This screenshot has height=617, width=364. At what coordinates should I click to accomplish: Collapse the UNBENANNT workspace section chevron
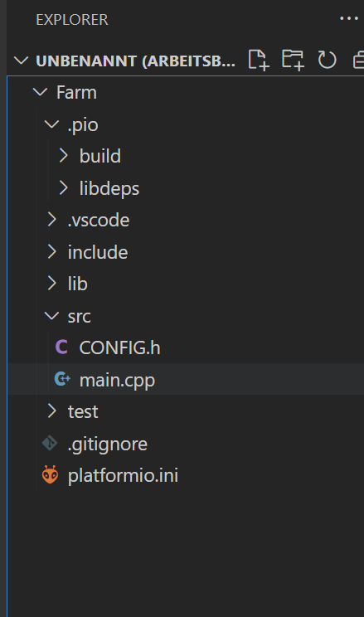(21, 61)
